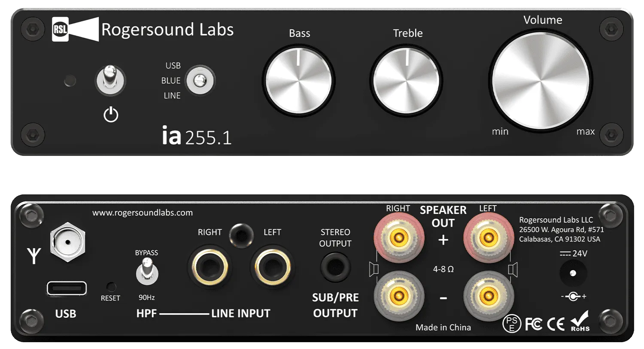The image size is (644, 349).
Task: Click the FCC logo
Action: (534, 324)
